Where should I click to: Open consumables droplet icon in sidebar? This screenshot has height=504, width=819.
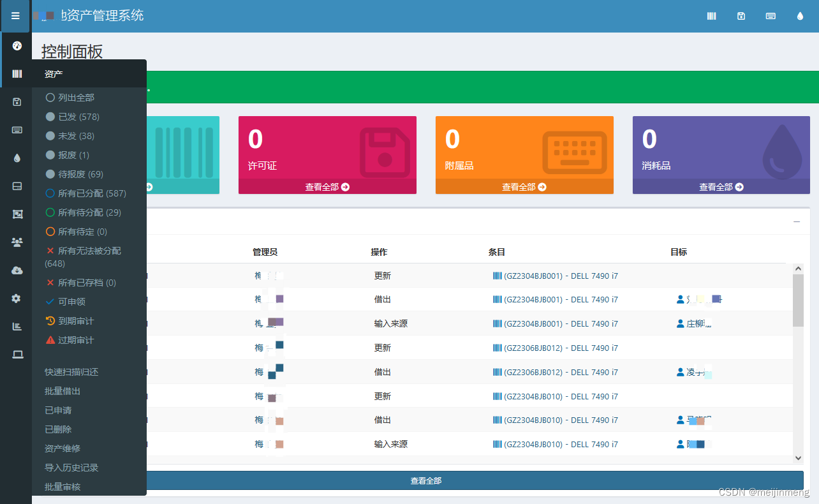tap(17, 158)
